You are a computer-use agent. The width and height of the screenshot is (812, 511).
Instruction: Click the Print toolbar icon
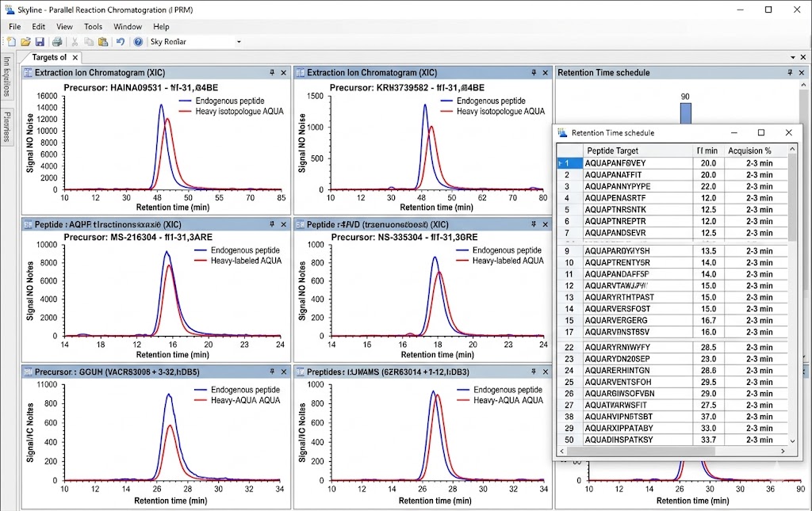(x=57, y=42)
